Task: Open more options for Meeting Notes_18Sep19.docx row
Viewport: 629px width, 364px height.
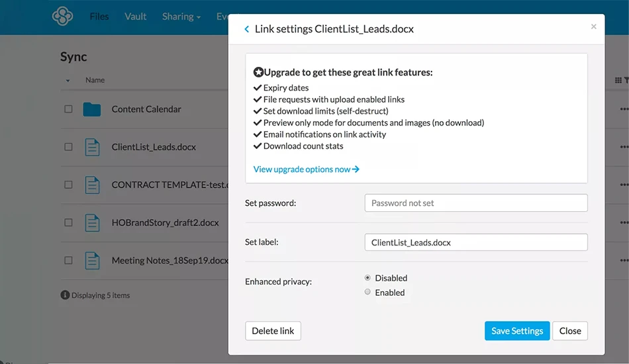Action: (624, 260)
